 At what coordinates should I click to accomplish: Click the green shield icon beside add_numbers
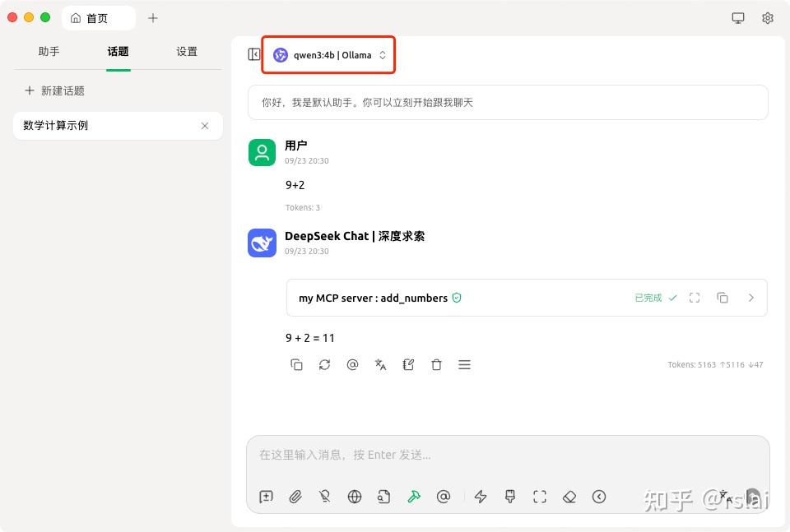click(457, 298)
